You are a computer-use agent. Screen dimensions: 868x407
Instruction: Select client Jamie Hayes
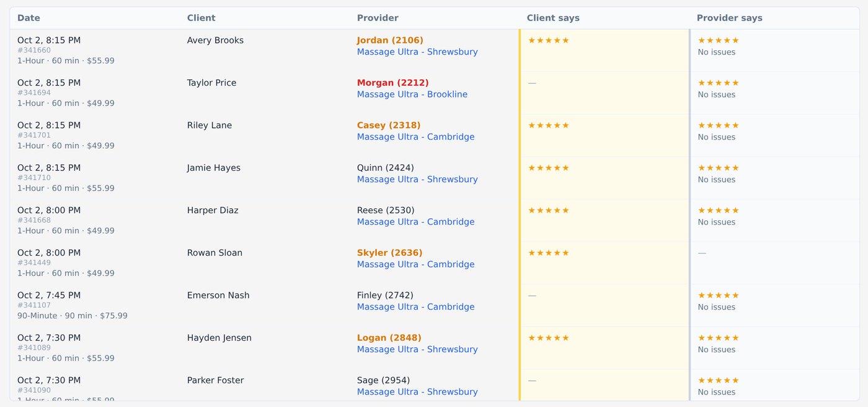coord(214,168)
